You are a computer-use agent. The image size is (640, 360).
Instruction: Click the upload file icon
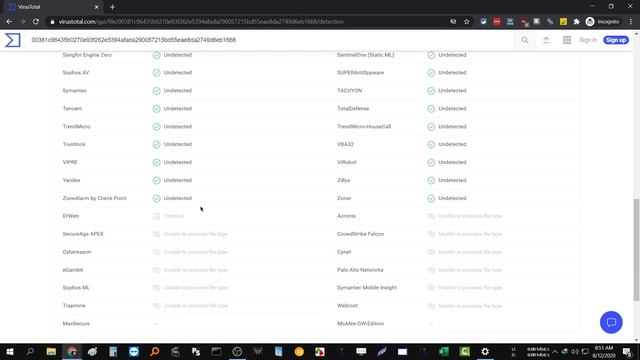[546, 40]
